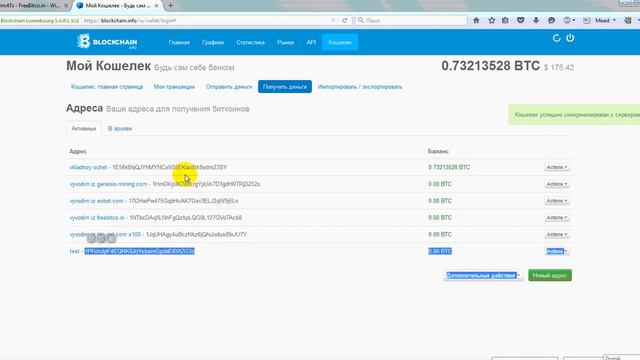Viewport: 640px width, 360px height.
Task: Click the Адрес column header
Action: [x=78, y=151]
